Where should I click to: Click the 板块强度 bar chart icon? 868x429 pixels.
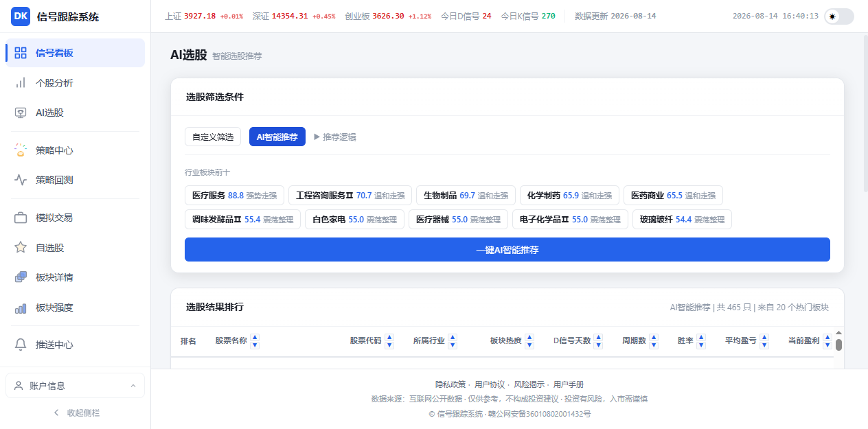[21, 308]
